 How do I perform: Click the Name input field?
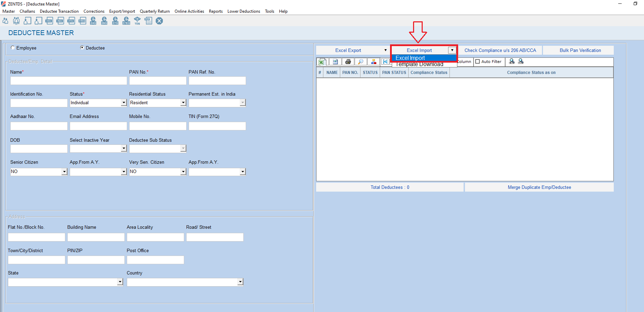pyautogui.click(x=69, y=80)
